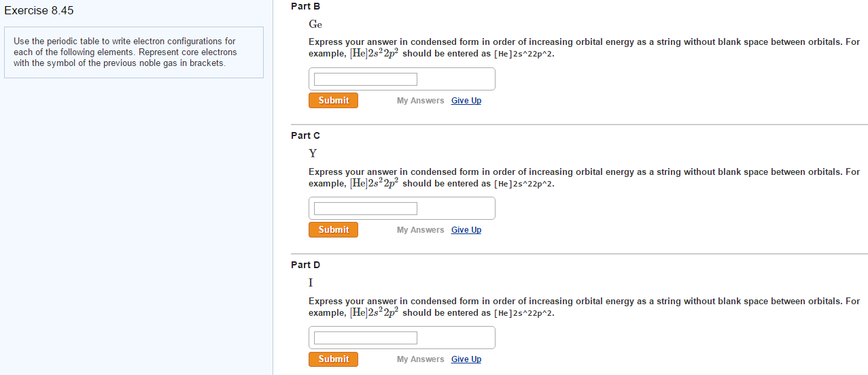The height and width of the screenshot is (375, 868).
Task: Click the Y element symbol
Action: (313, 153)
